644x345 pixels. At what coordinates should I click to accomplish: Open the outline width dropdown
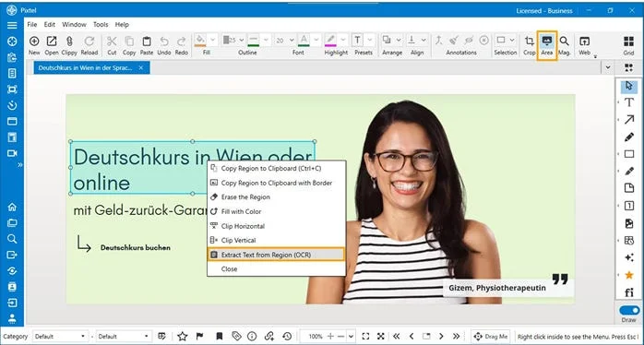tap(242, 40)
